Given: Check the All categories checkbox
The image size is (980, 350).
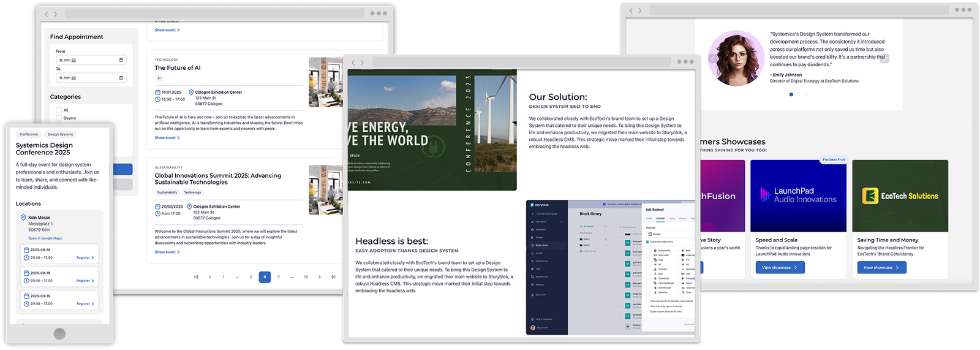Looking at the screenshot, I should [x=59, y=110].
